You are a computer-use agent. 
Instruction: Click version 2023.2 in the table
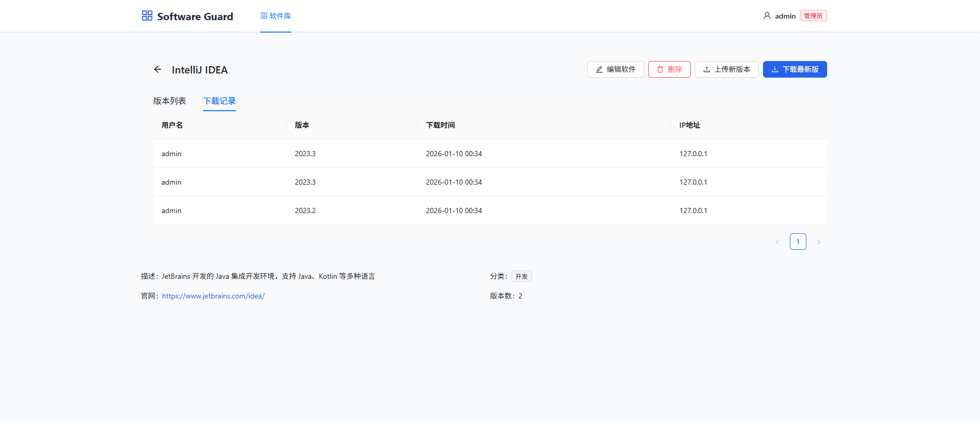tap(305, 210)
